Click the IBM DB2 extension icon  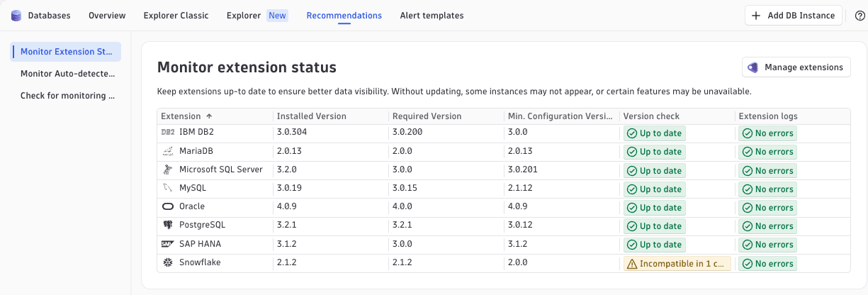(168, 133)
